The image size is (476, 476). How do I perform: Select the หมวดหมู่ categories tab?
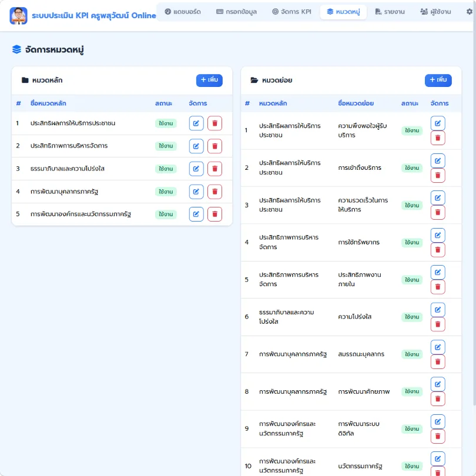click(x=343, y=12)
